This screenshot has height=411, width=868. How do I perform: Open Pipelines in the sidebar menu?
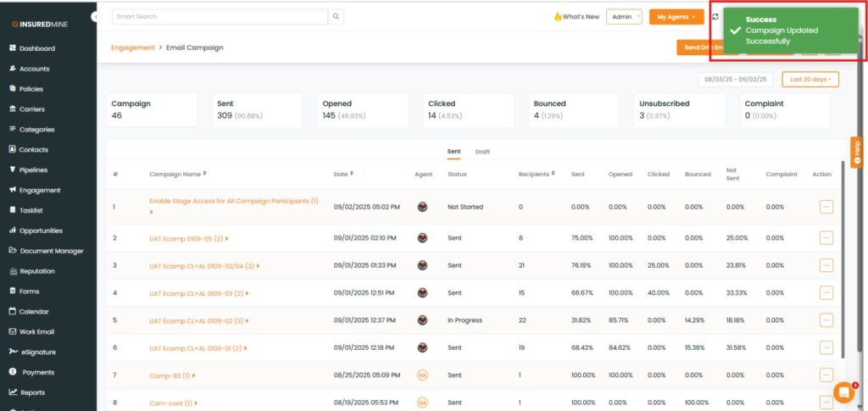coord(33,169)
